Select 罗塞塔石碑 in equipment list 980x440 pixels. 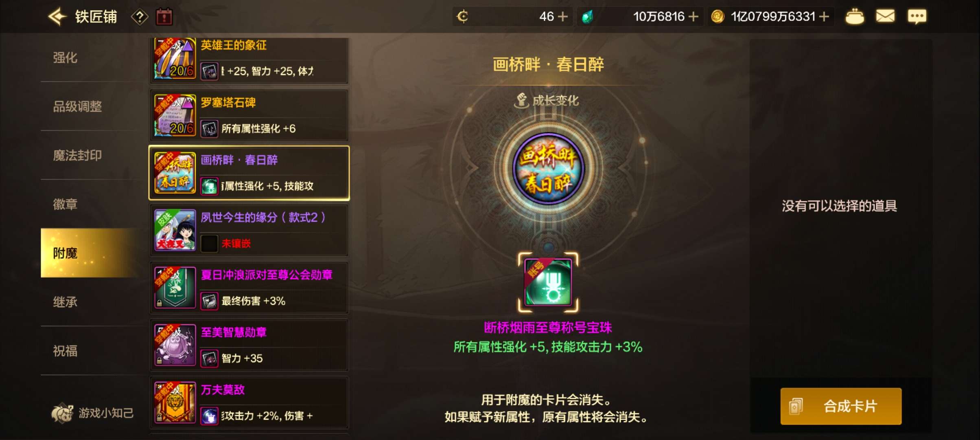tap(249, 116)
